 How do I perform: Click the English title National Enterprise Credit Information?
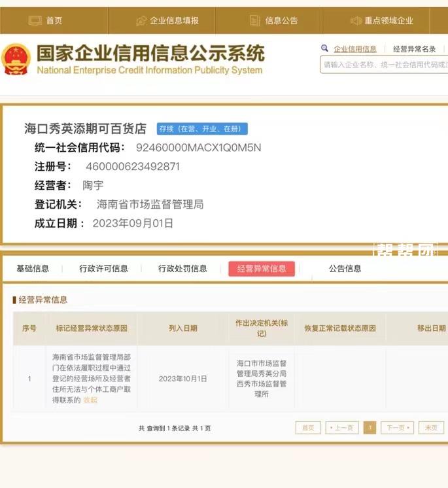tap(150, 70)
